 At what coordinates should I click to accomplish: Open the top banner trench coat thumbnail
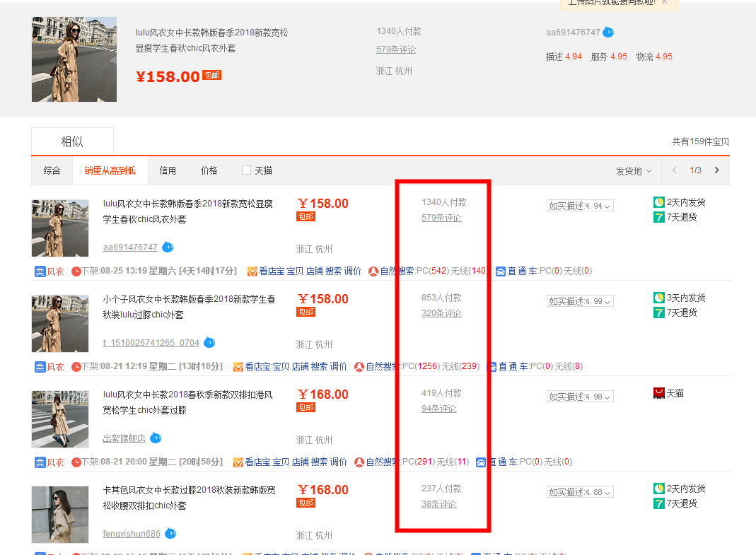tap(64, 59)
